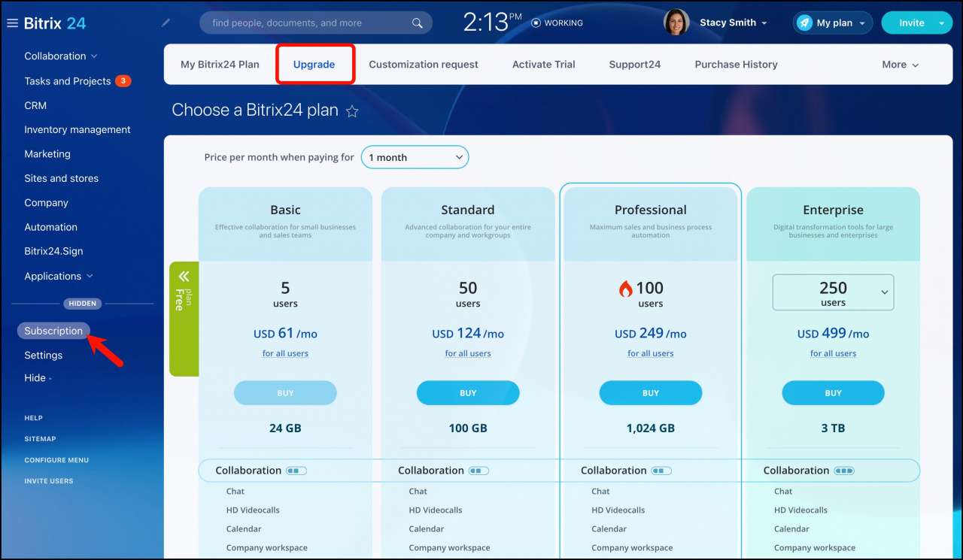Buy the Basic plan
Screen dimensions: 963x560
pyautogui.click(x=285, y=393)
